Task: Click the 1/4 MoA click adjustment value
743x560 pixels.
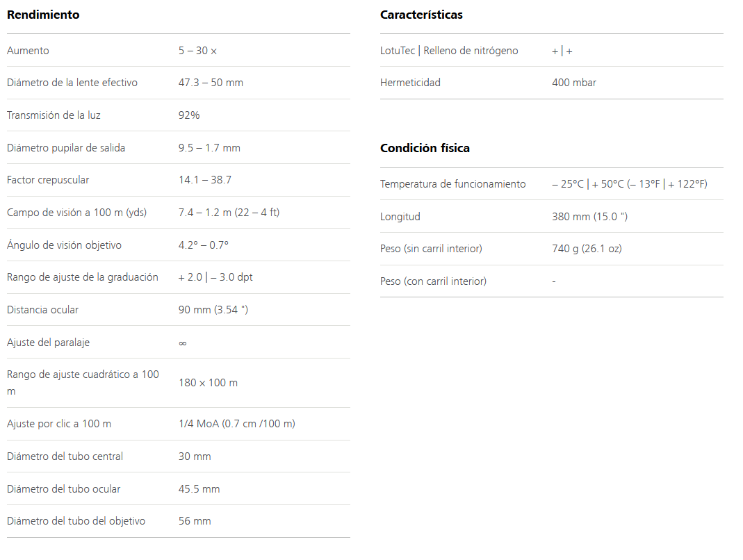Action: coord(237,424)
